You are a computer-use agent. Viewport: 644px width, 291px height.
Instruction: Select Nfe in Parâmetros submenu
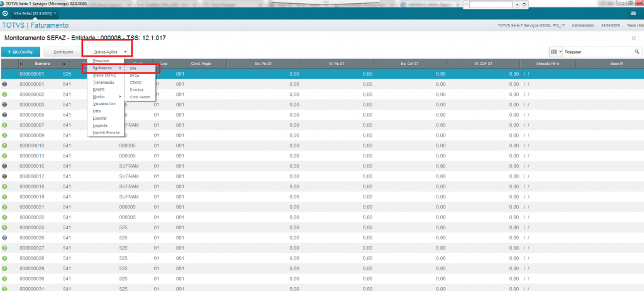tap(133, 68)
